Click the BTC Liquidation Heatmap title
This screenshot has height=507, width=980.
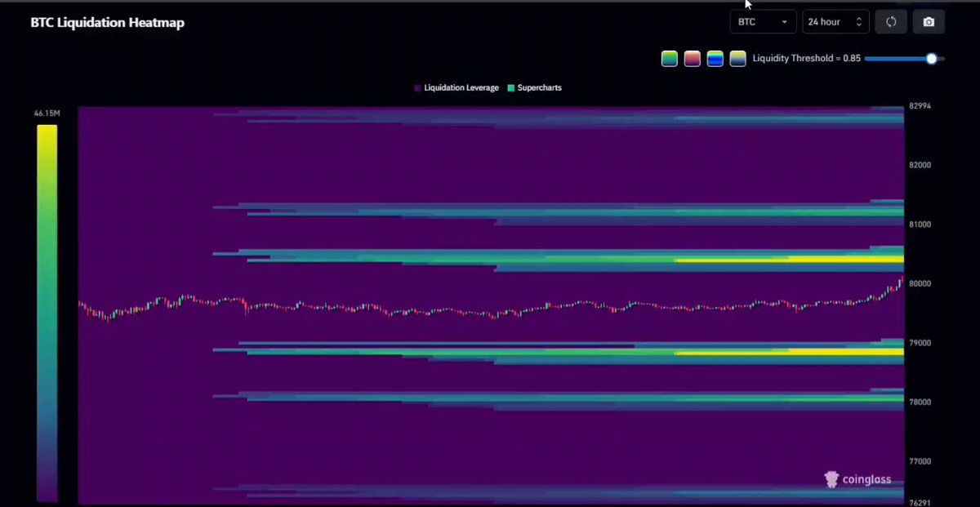[108, 23]
